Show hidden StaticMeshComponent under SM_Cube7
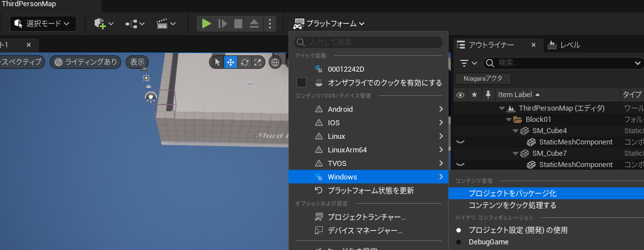The width and height of the screenshot is (644, 250). (x=460, y=164)
